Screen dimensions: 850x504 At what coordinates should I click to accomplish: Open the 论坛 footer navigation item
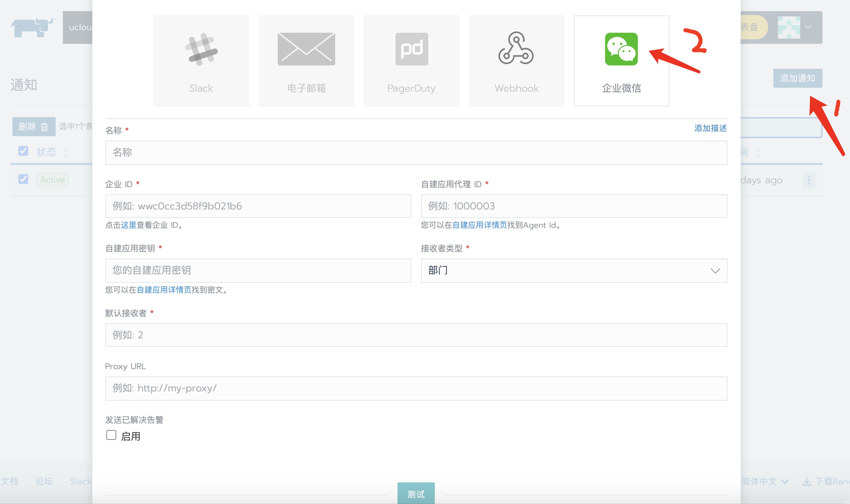44,481
